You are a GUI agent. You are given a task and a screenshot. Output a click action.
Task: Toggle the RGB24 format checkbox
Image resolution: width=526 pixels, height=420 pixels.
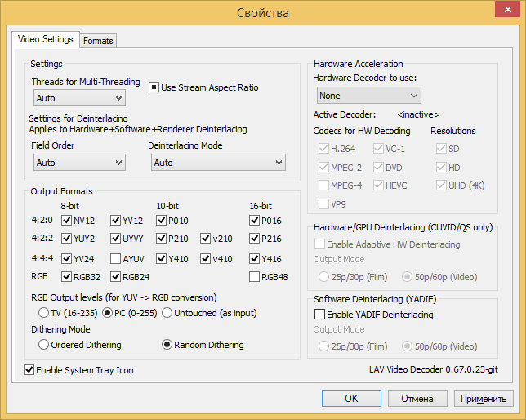point(115,277)
